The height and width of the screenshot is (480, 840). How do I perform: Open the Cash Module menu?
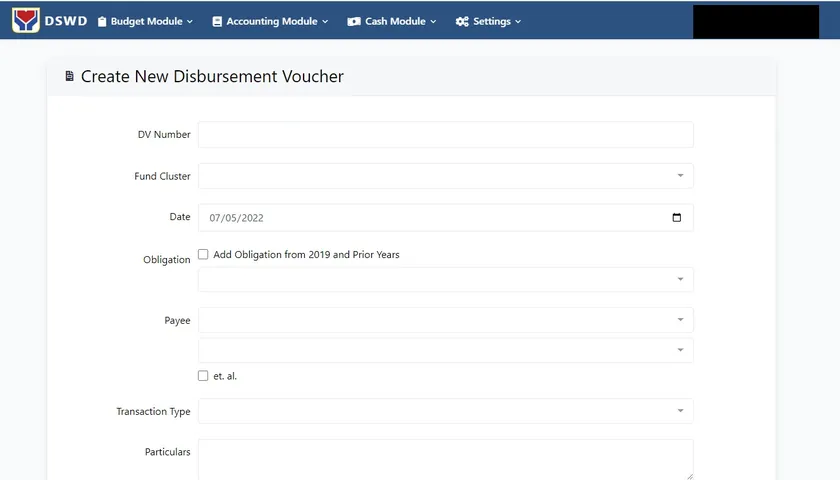[x=392, y=21]
